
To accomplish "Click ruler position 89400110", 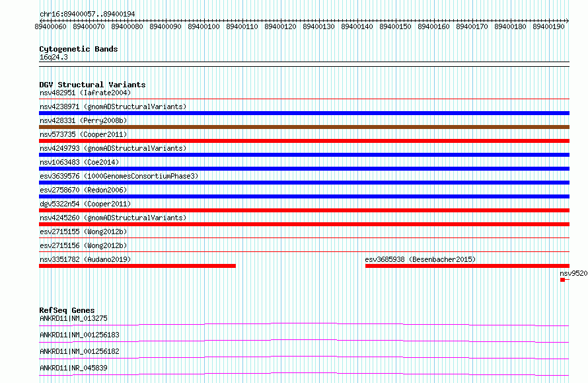I will (x=242, y=26).
